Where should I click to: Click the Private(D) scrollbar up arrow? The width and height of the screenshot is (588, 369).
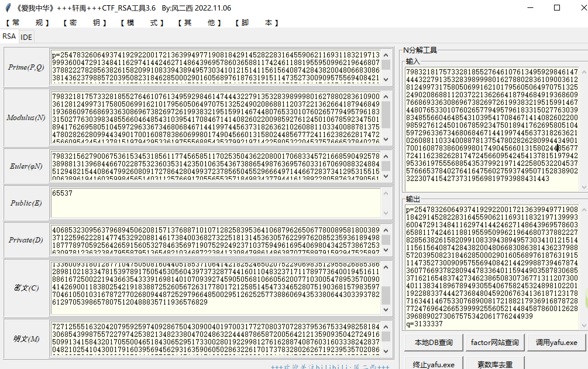click(386, 230)
